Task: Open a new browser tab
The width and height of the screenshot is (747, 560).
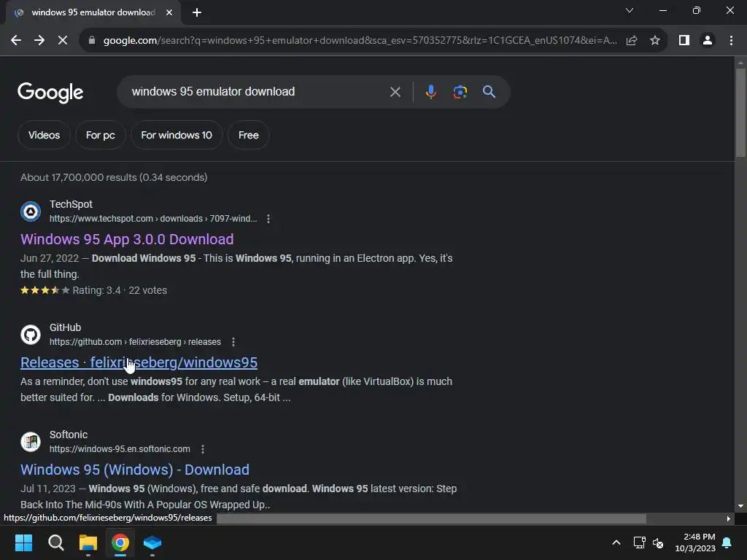Action: tap(197, 12)
